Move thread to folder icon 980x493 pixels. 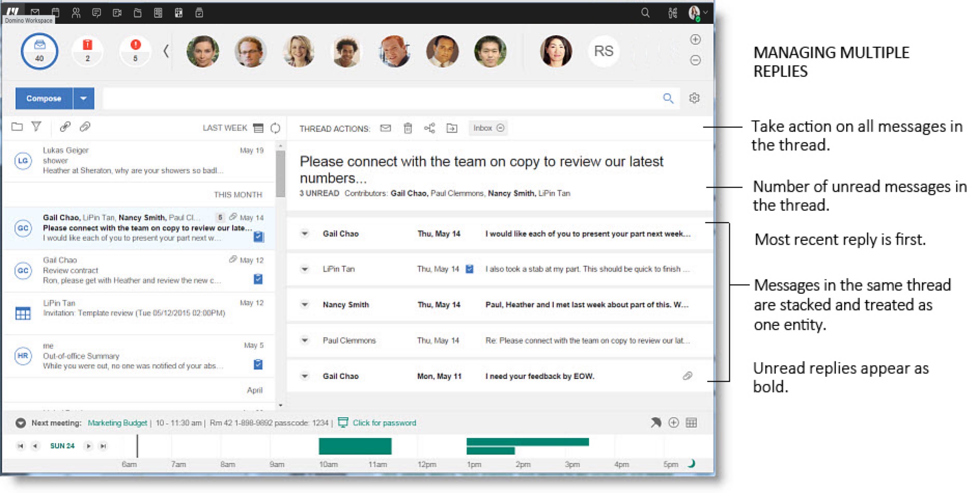452,128
